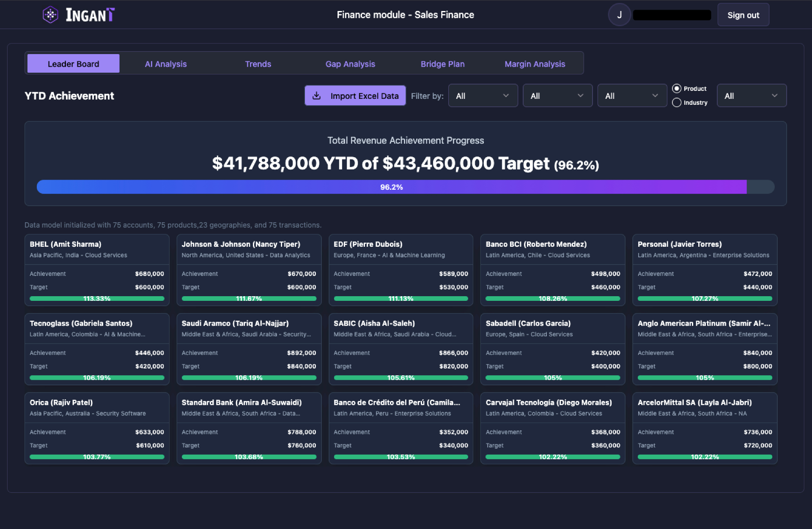The height and width of the screenshot is (529, 812).
Task: Select the SABIC (Aisha Al-Saleh) title
Action: tap(374, 323)
